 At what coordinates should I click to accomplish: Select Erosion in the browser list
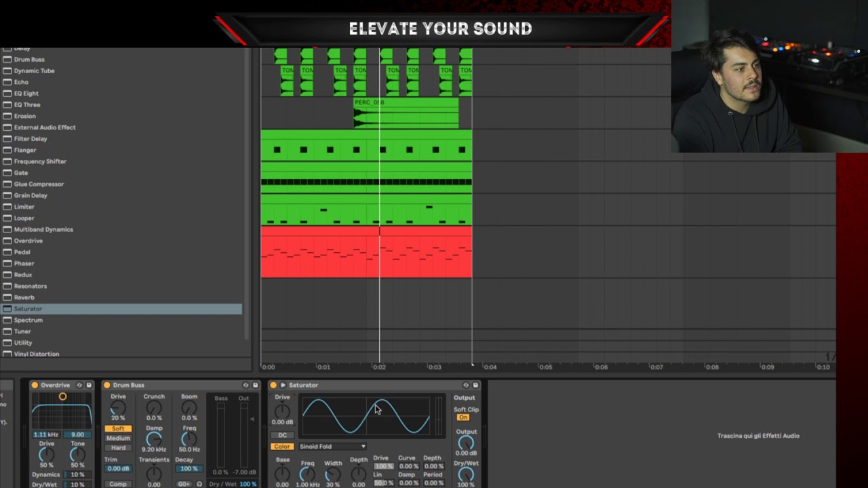[121, 117]
